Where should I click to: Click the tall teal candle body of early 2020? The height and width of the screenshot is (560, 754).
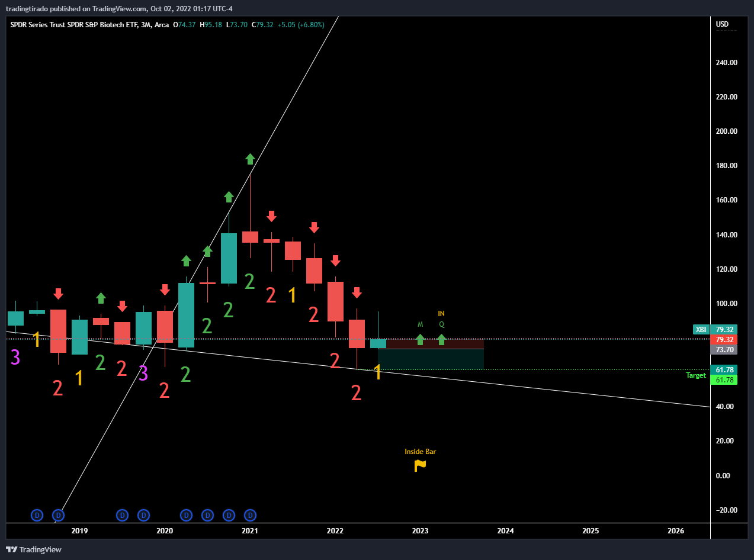(186, 315)
